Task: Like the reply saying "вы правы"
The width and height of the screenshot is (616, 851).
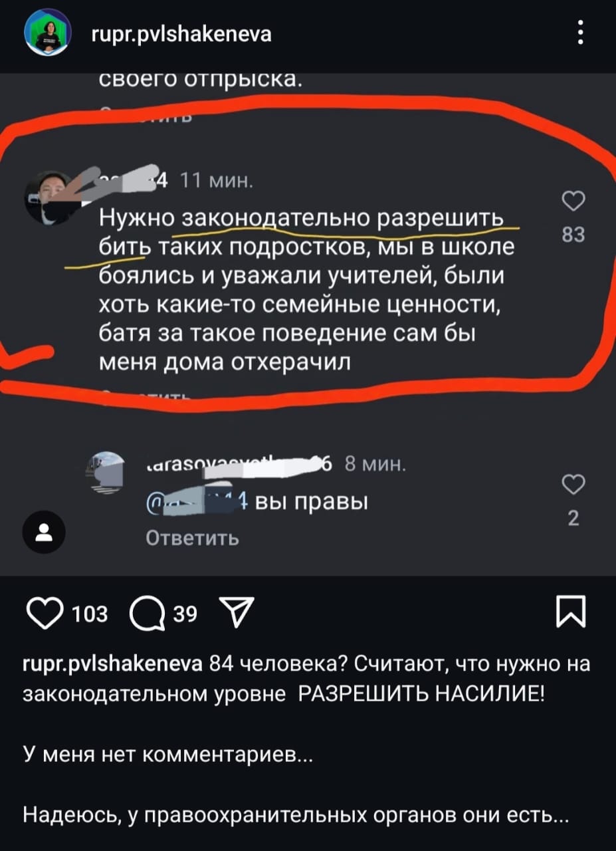Action: pyautogui.click(x=573, y=487)
